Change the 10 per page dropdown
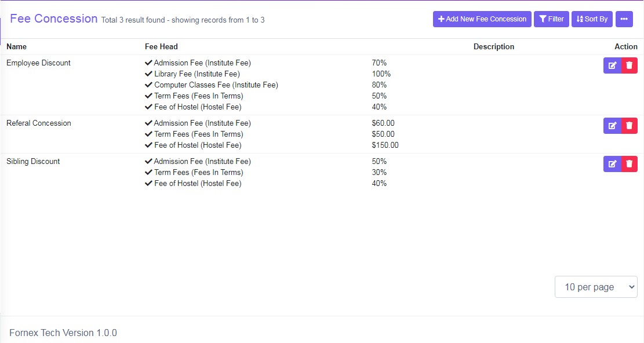 [596, 287]
